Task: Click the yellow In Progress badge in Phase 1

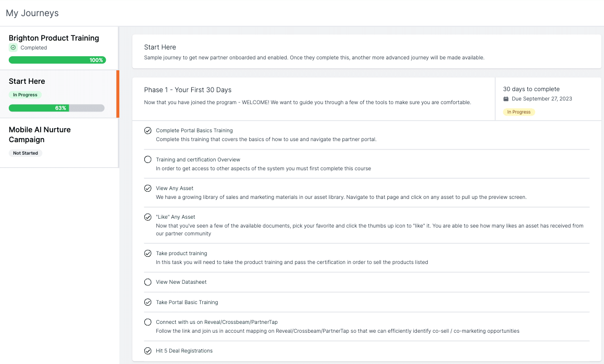Action: [519, 112]
